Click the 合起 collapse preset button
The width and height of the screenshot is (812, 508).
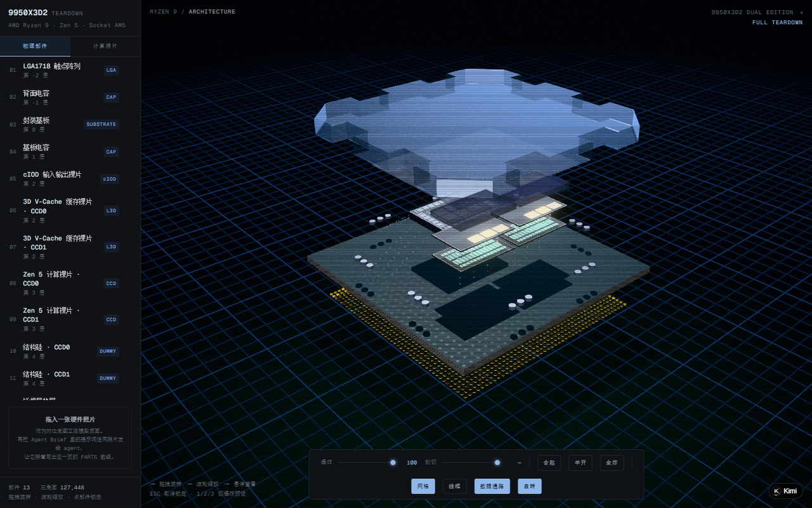pos(549,463)
